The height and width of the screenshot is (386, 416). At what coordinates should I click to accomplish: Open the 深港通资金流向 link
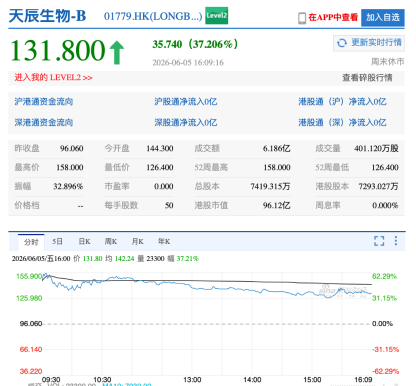(x=44, y=122)
